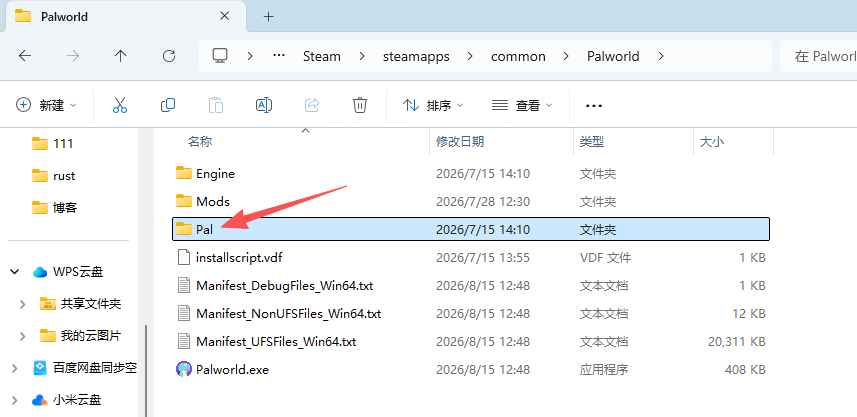Click the Mods folder icon

[x=184, y=201]
